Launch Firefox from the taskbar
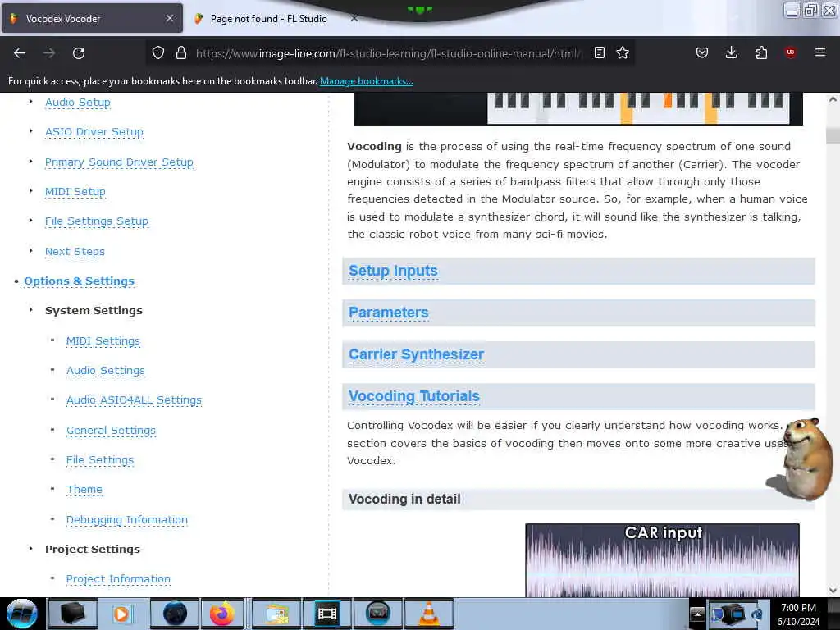The height and width of the screenshot is (630, 840). [x=221, y=614]
